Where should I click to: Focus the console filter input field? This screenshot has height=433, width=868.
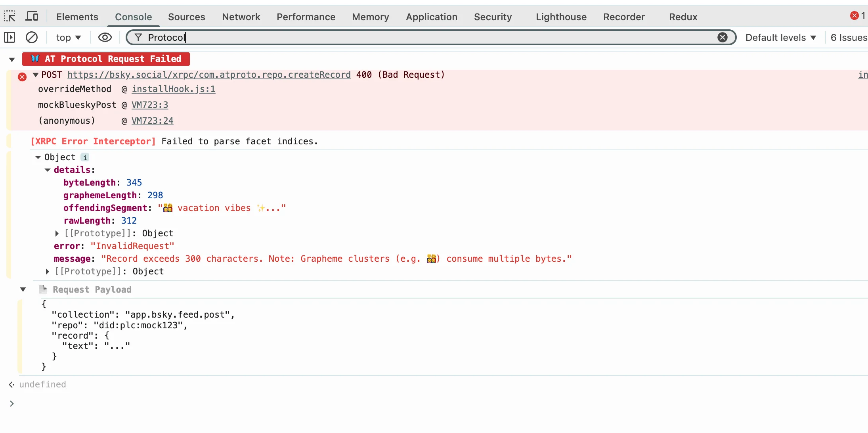tap(431, 37)
